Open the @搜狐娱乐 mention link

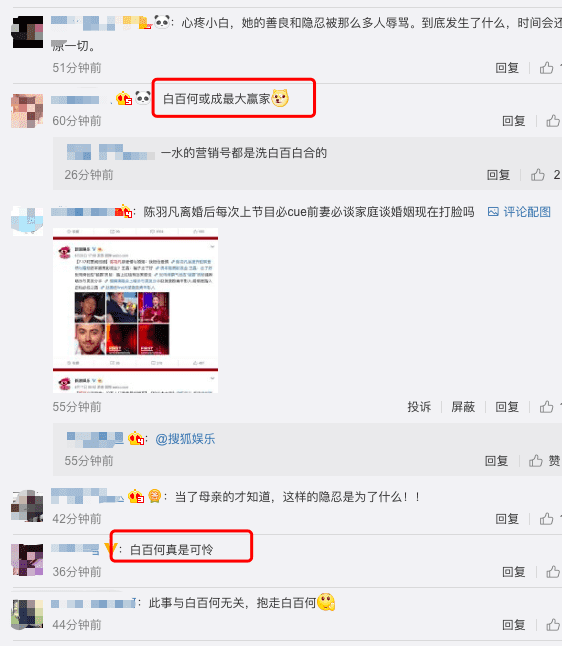click(x=185, y=439)
